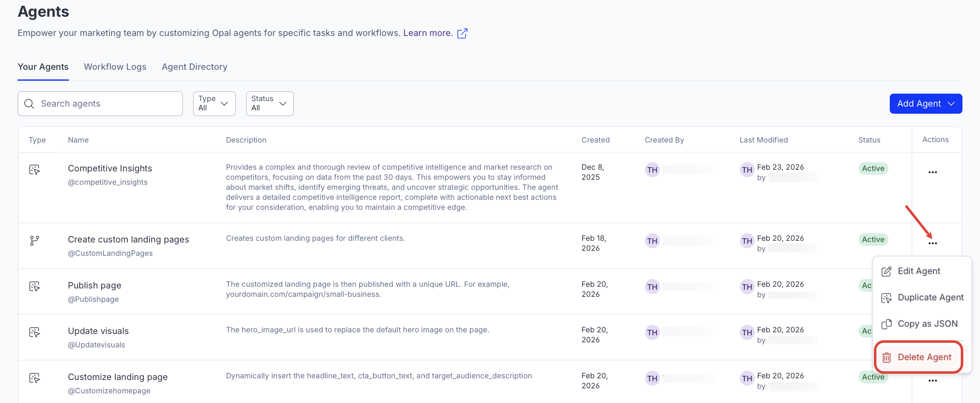Screen dimensions: 980x403
Task: Switch to the Agent Directory tab
Action: click(194, 67)
